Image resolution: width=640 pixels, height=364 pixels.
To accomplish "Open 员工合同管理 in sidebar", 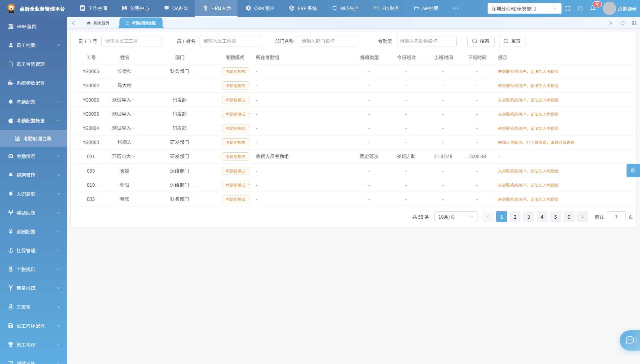I will point(33,64).
